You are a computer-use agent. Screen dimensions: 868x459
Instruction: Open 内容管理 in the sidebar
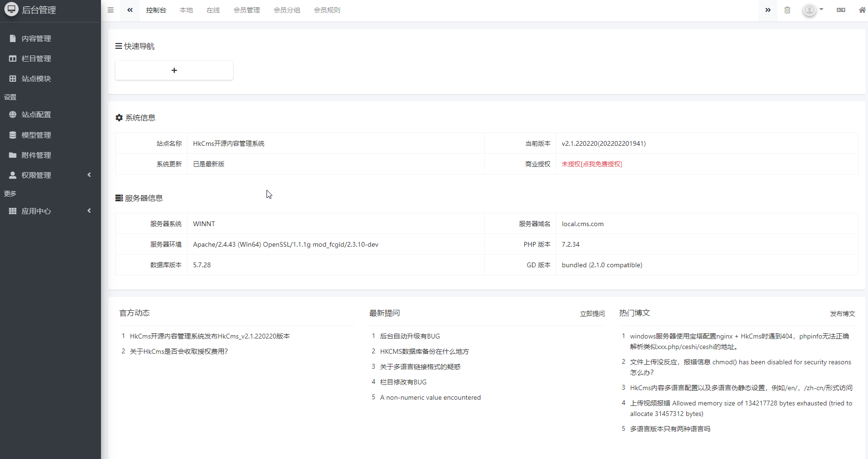(36, 39)
